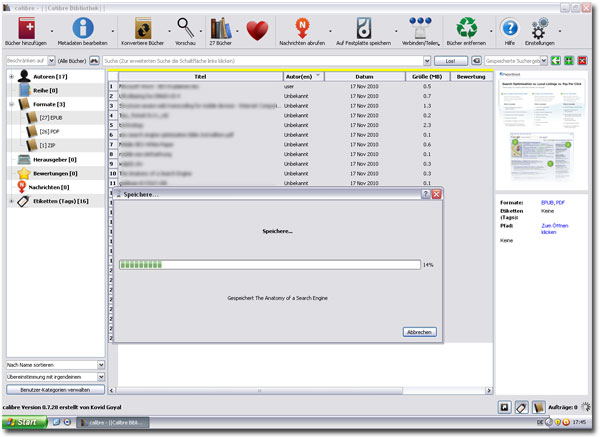This screenshot has width=600, height=437.
Task: Open Metadaten bearbeiten
Action: pos(84,27)
